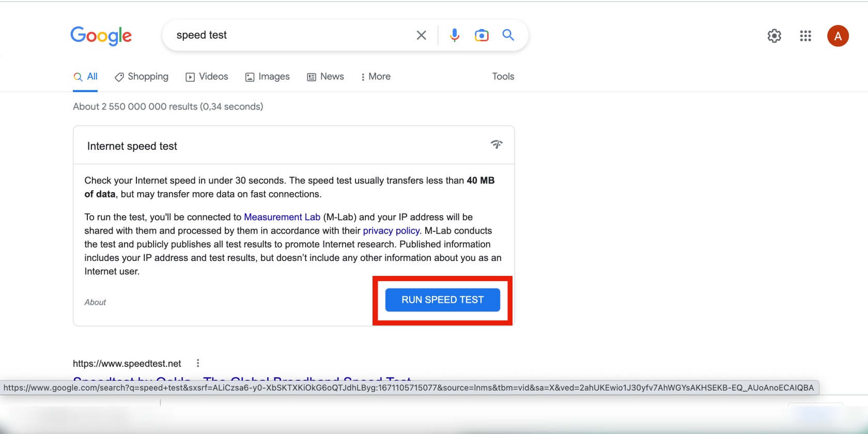Switch to the News tab
The image size is (868, 434).
(326, 76)
